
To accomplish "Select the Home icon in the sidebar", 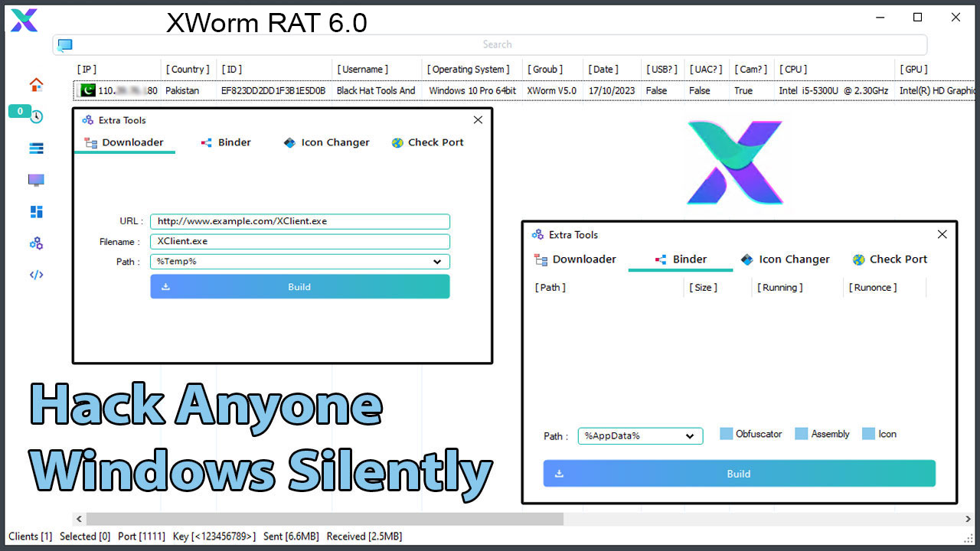I will tap(35, 84).
